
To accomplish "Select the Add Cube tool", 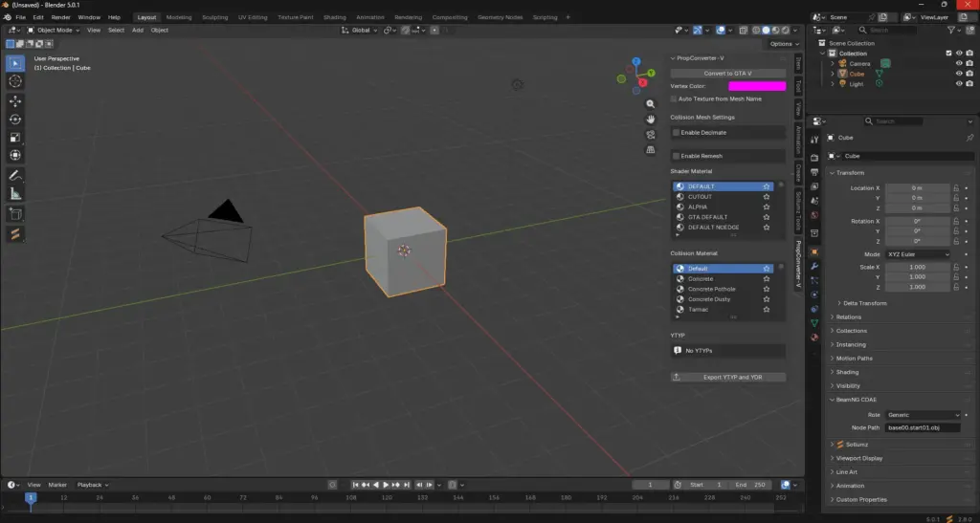I will [x=15, y=214].
